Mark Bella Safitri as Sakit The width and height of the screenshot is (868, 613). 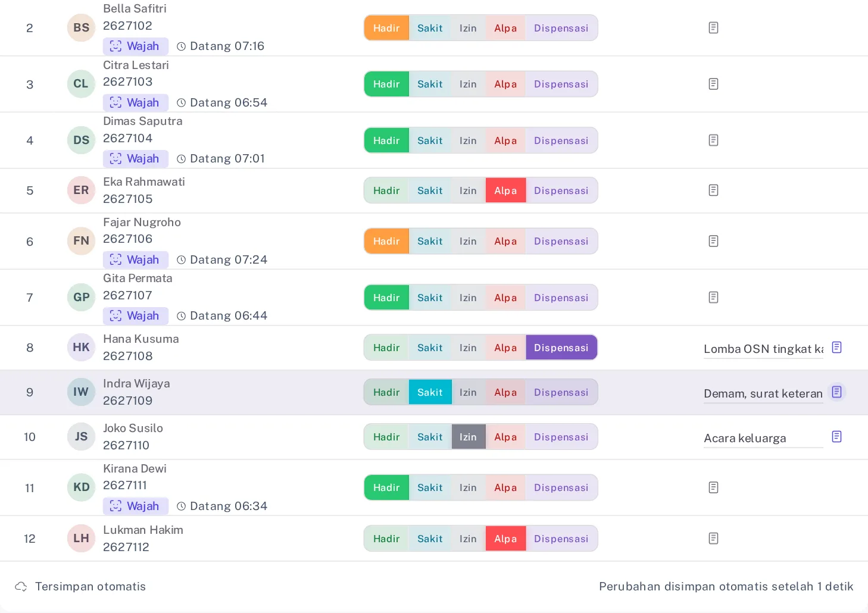point(430,28)
